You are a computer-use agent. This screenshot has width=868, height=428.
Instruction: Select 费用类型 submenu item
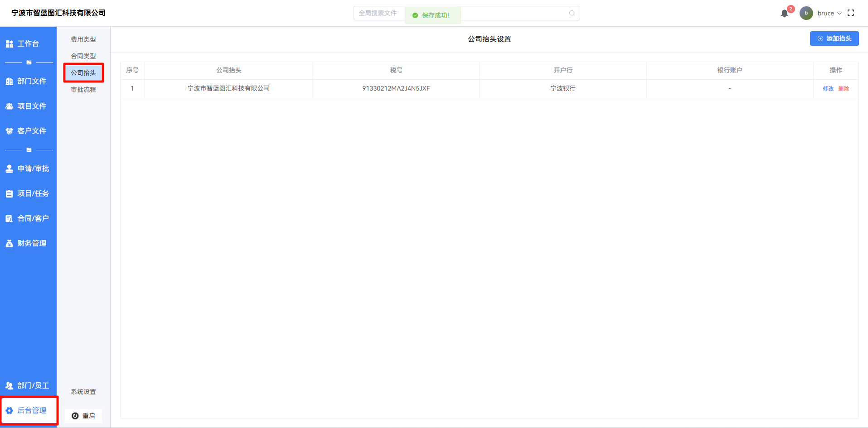[x=83, y=39]
